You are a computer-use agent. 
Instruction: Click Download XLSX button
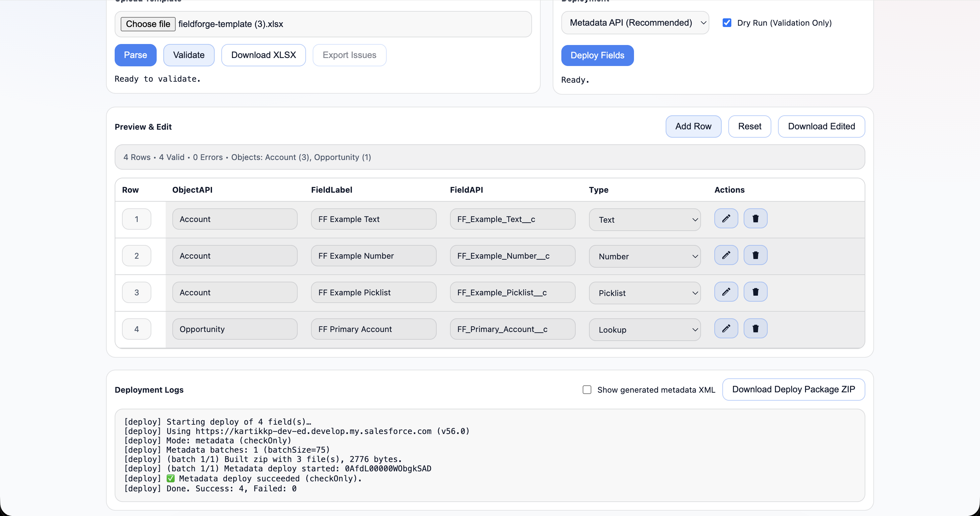point(263,55)
